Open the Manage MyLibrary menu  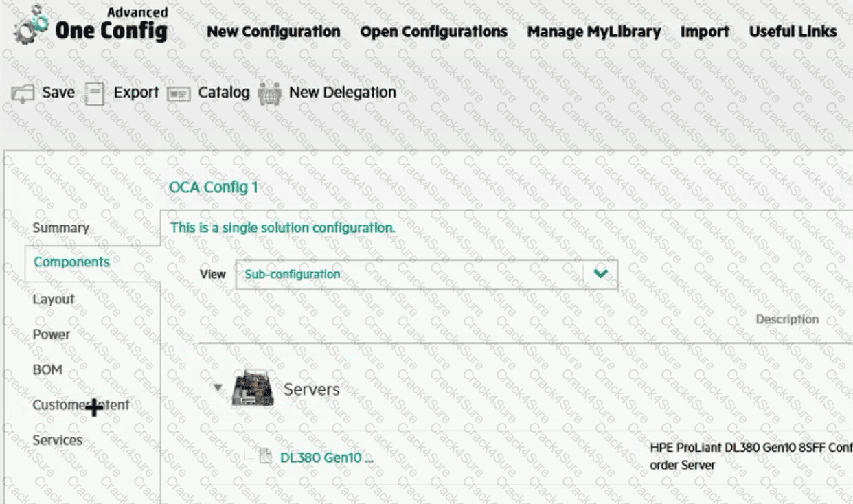coord(593,32)
